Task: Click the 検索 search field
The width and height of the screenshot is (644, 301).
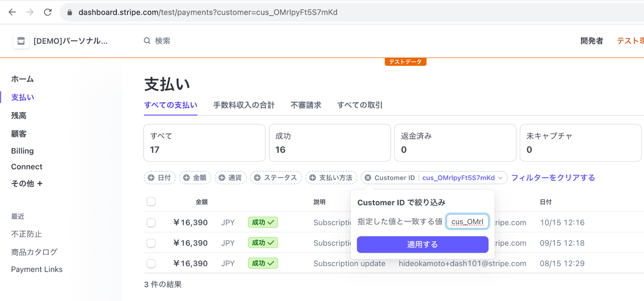Action: click(163, 41)
